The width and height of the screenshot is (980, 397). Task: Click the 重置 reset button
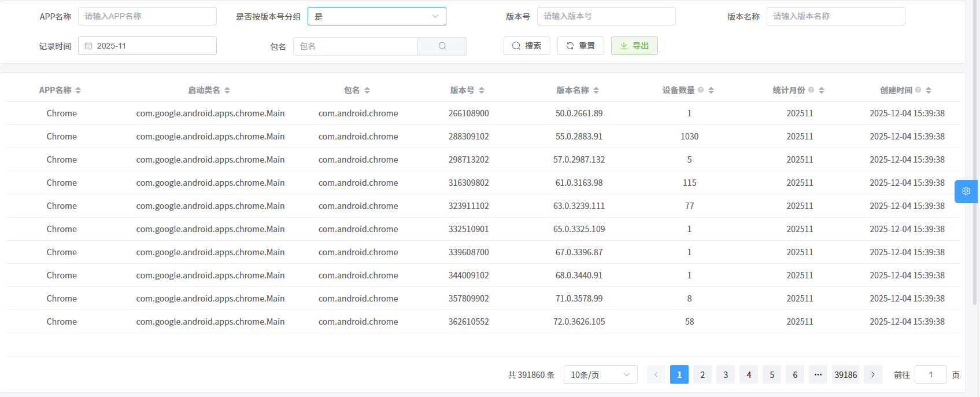coord(580,46)
